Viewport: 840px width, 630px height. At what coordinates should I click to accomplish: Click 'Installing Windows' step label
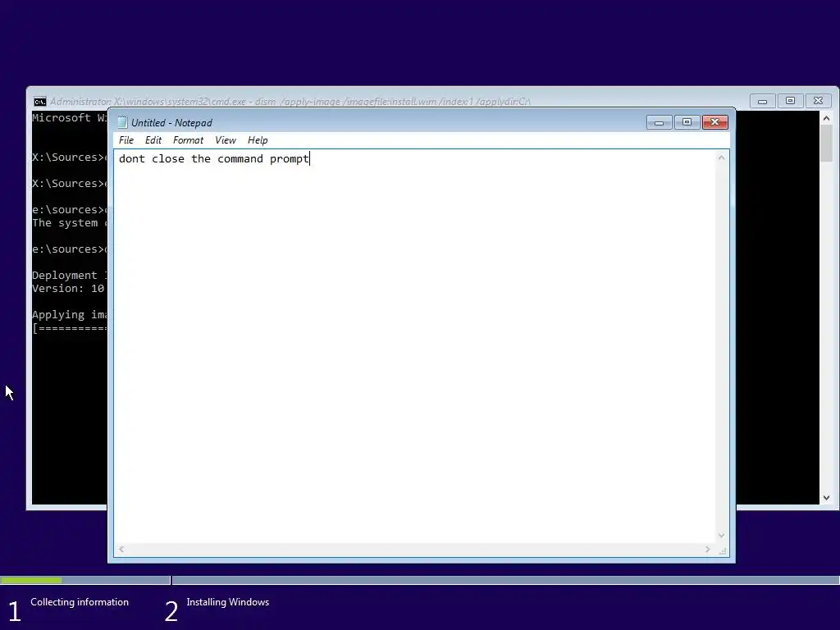pyautogui.click(x=228, y=602)
